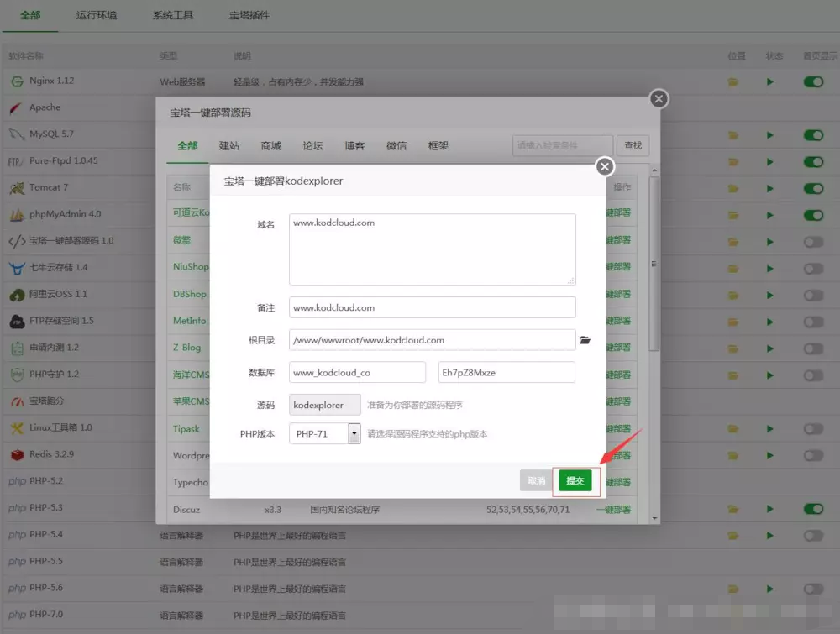Switch to 运行环境 top tab
Viewport: 840px width, 634px height.
coord(97,15)
